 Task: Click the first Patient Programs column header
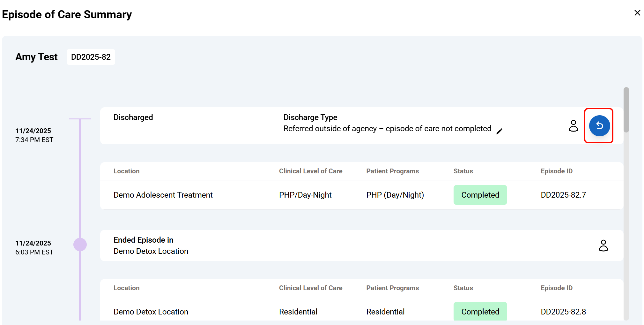point(392,171)
